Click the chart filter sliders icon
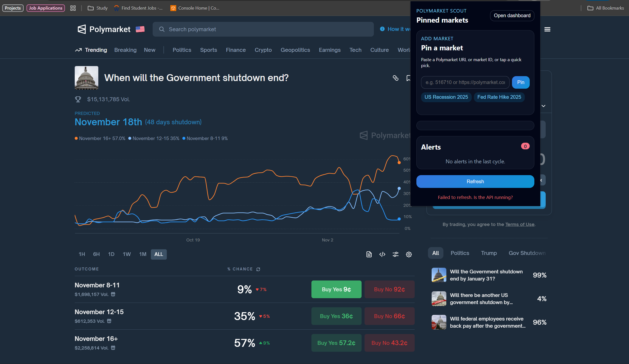The image size is (629, 364). [395, 254]
